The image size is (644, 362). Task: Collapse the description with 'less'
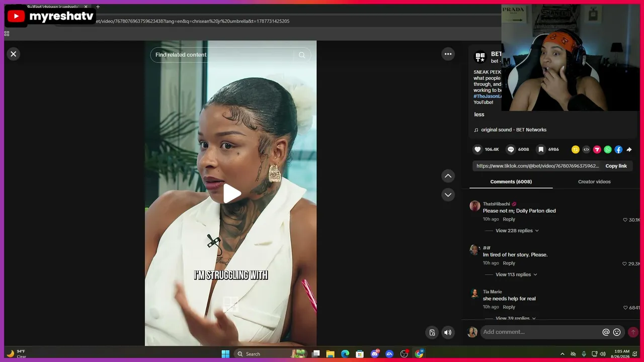tap(479, 115)
